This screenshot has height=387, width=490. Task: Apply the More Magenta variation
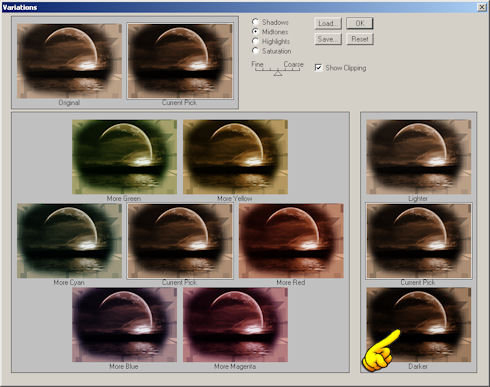235,325
